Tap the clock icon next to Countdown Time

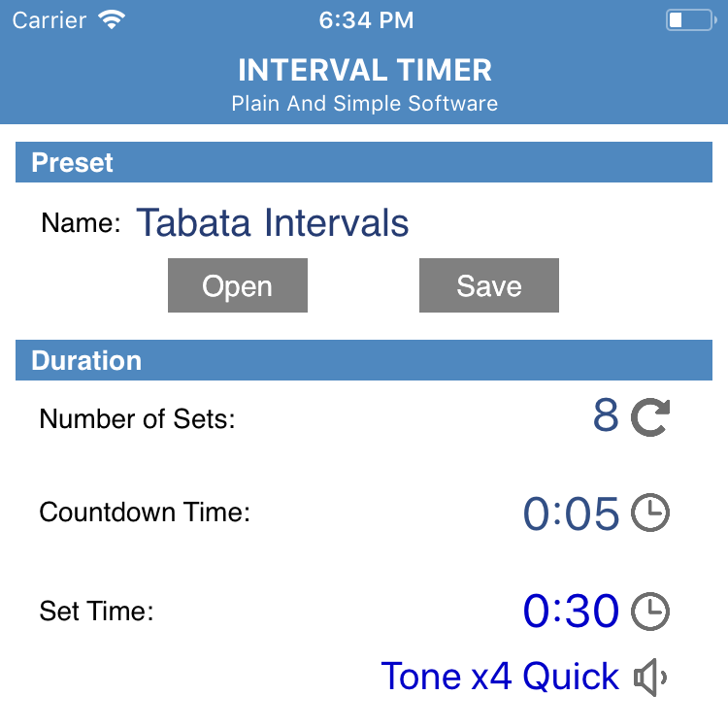(x=650, y=513)
